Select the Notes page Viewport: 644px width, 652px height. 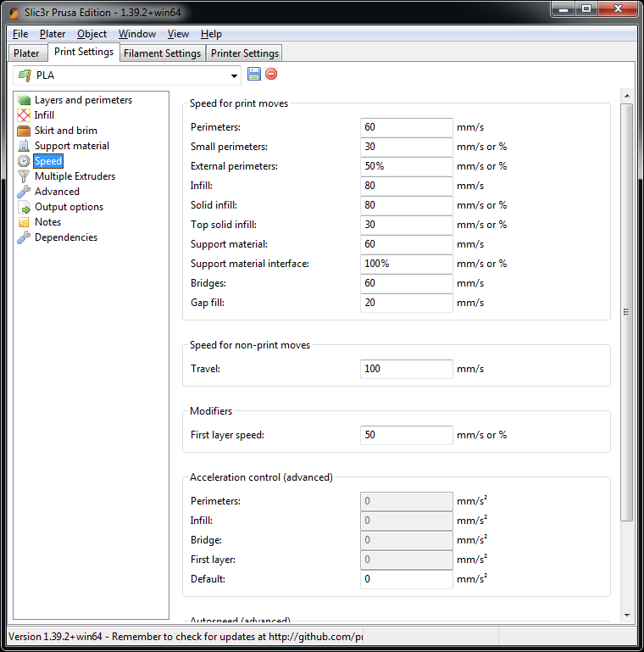tap(47, 222)
